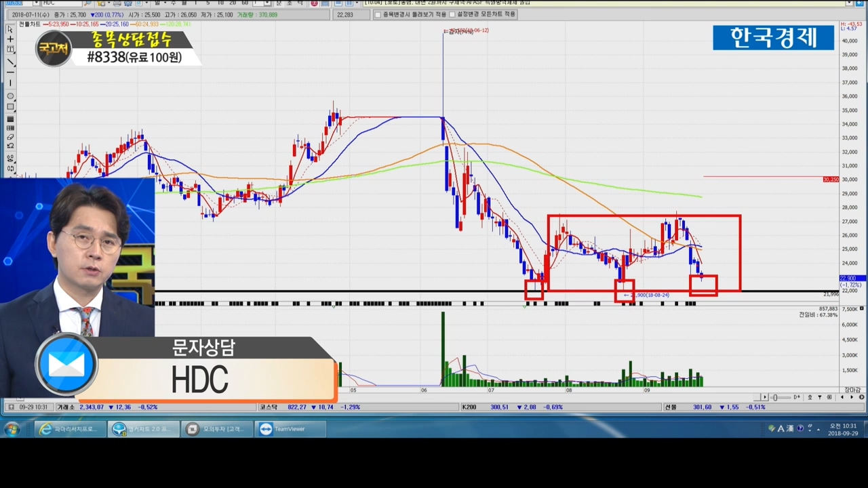
Task: Select the 60-minute interval button
Action: click(245, 3)
